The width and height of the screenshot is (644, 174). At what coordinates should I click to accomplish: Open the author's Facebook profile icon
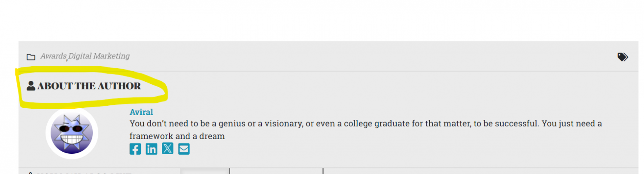(135, 149)
